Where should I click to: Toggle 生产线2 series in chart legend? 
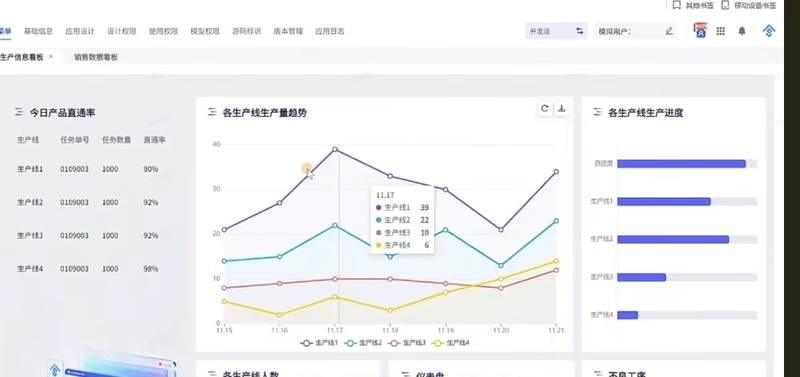pos(363,343)
